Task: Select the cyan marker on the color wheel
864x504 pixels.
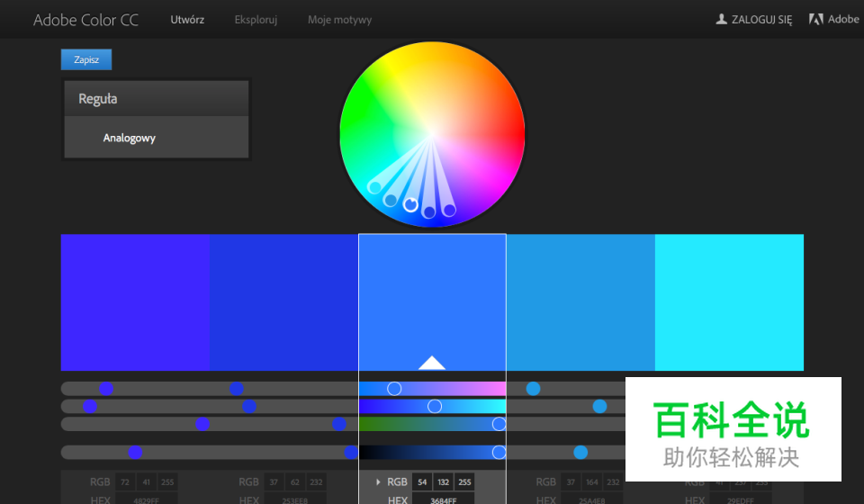Action: tap(375, 187)
